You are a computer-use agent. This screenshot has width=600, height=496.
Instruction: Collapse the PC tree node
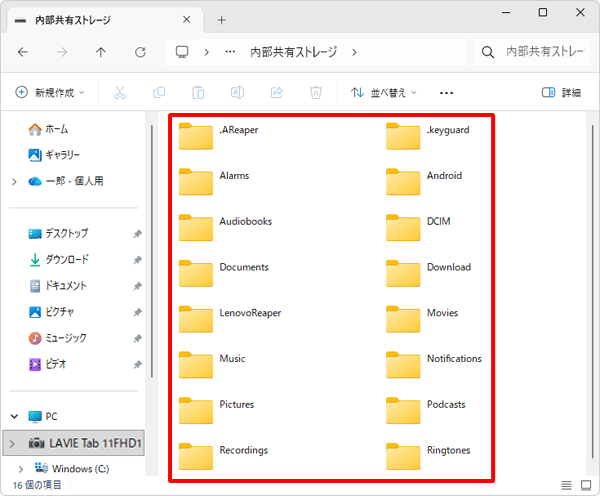[15, 416]
